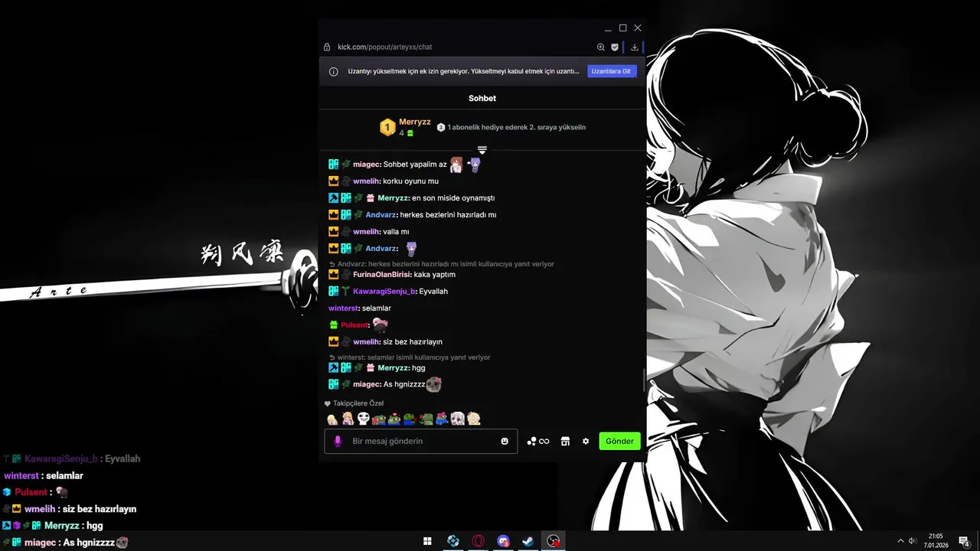Click username 'Pulsent' in chat window
Screen dimensions: 980x551
click(355, 325)
